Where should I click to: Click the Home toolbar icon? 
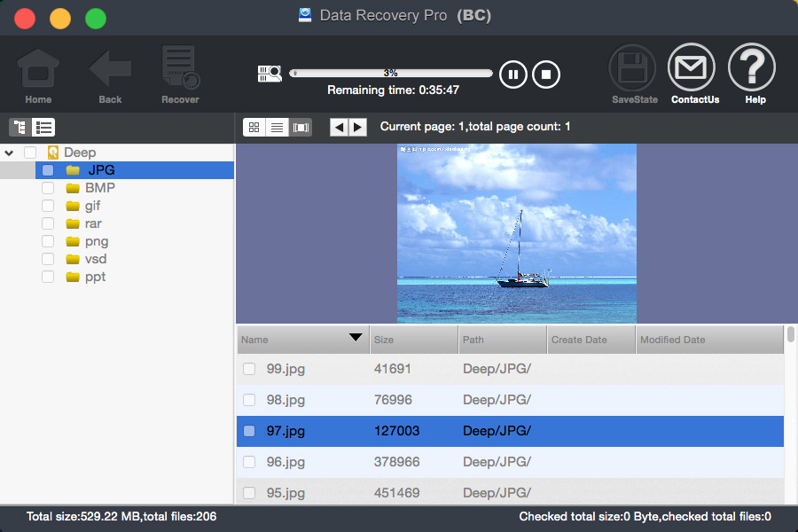coord(38,67)
